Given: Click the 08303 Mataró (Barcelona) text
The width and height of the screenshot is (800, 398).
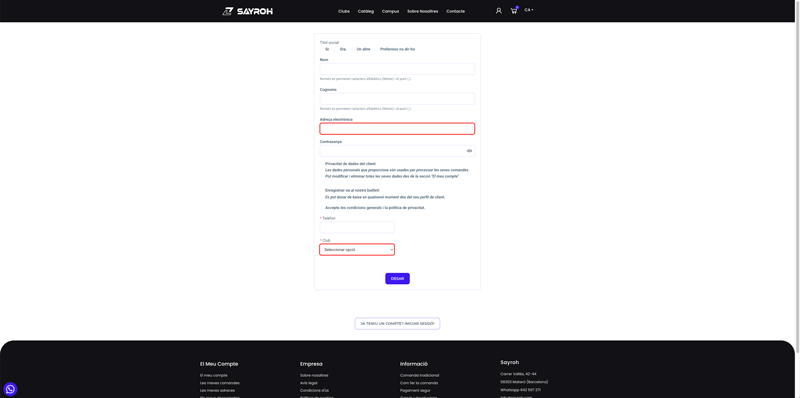Looking at the screenshot, I should pyautogui.click(x=524, y=382).
